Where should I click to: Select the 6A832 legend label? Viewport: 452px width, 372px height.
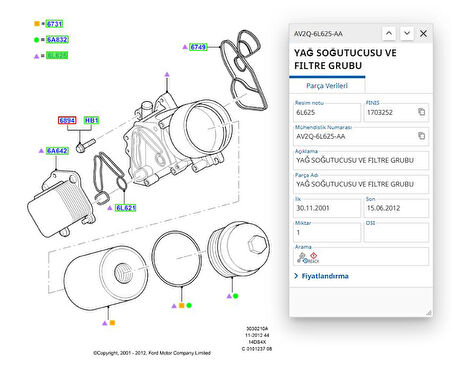[x=57, y=40]
